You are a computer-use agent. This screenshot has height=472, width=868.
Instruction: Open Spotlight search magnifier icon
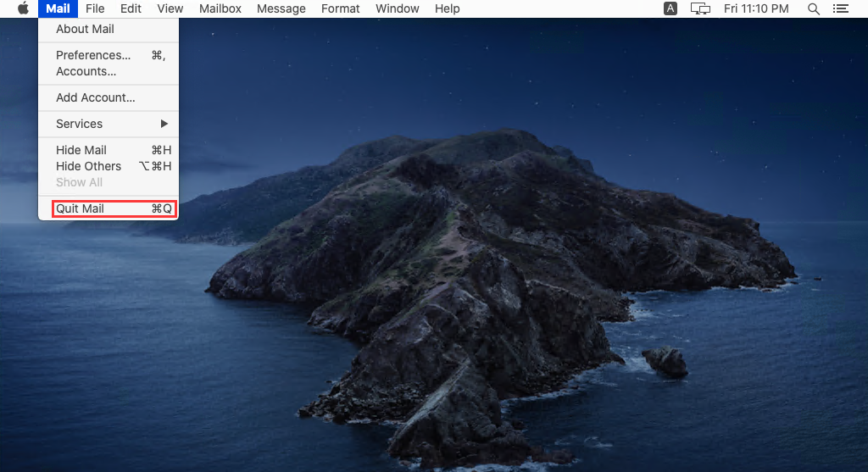click(x=814, y=8)
